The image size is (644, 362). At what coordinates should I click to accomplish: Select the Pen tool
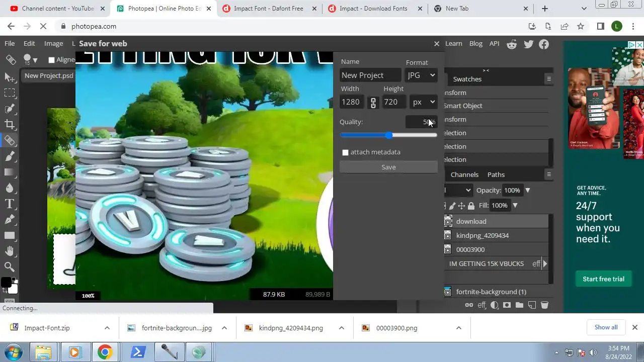(9, 219)
